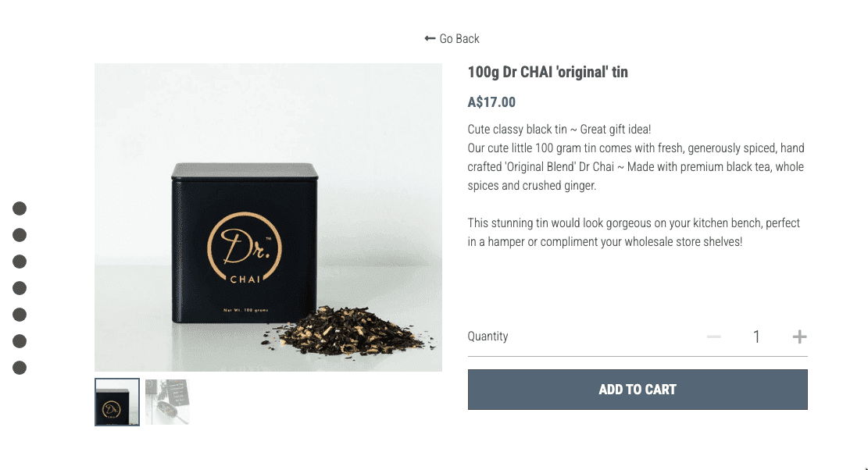Viewport: 868px width, 470px height.
Task: Click the product title 100g Dr CHAI 'original' tin
Action: coord(548,72)
